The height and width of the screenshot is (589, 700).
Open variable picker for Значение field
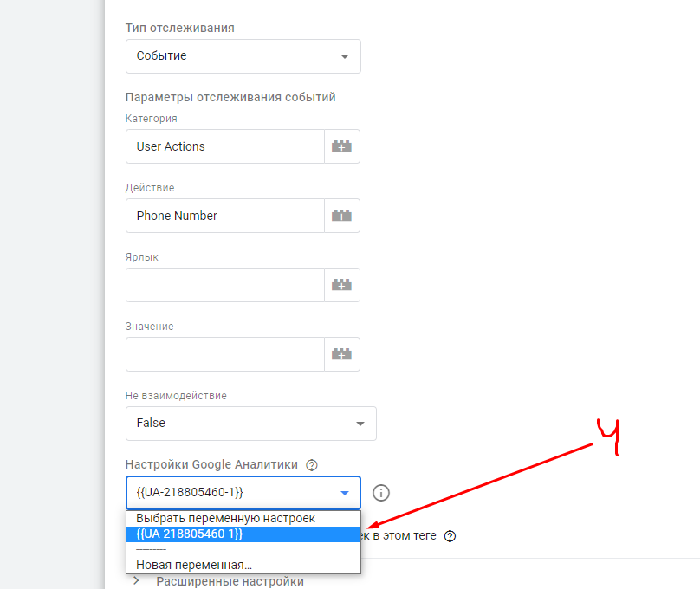click(x=342, y=354)
